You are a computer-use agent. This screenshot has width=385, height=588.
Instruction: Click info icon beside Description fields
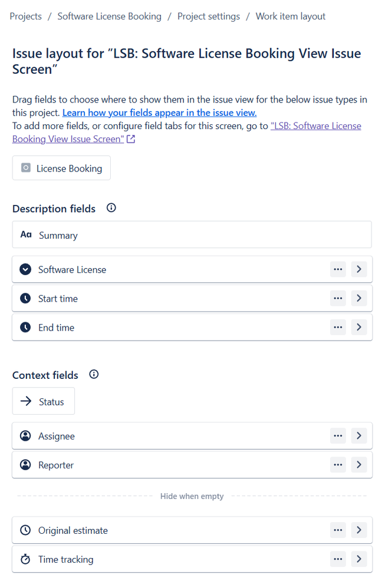[111, 208]
